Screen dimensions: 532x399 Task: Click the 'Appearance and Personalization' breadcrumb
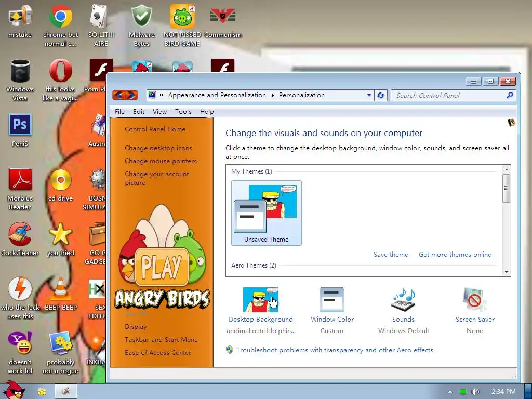pyautogui.click(x=217, y=95)
